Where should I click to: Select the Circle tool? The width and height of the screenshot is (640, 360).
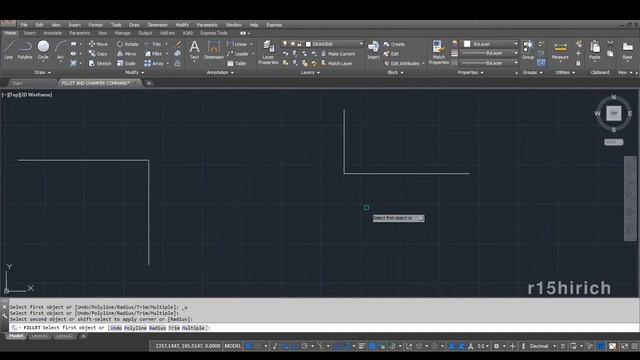tap(43, 50)
